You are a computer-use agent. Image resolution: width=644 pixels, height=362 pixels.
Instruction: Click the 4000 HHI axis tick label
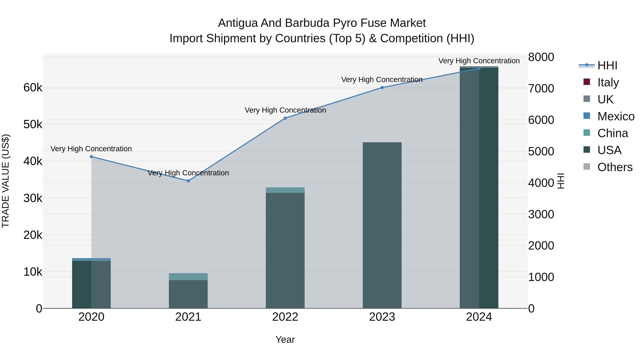[541, 183]
